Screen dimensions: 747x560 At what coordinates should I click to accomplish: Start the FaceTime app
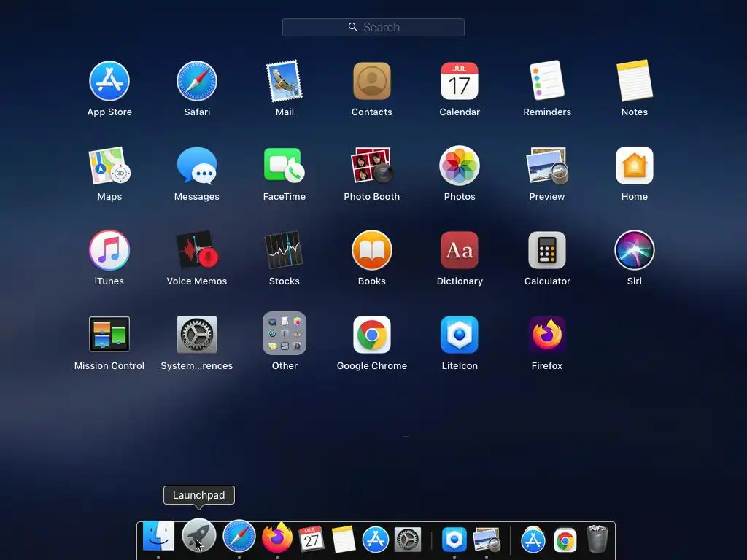[285, 166]
